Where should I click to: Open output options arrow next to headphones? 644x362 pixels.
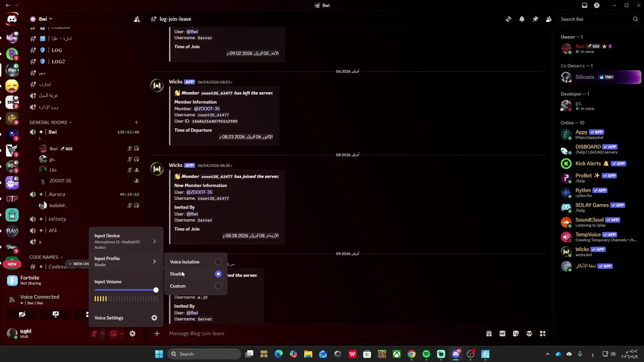(x=121, y=333)
